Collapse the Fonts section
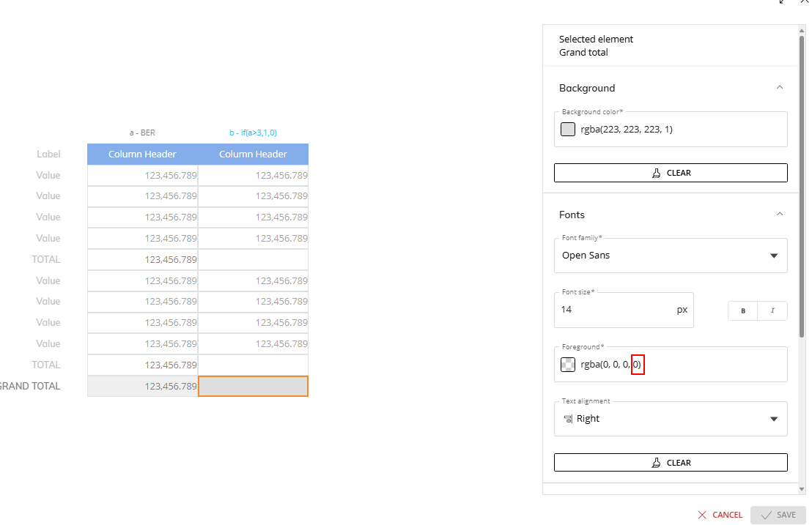Screen dimensions: 812x525 tap(779, 214)
